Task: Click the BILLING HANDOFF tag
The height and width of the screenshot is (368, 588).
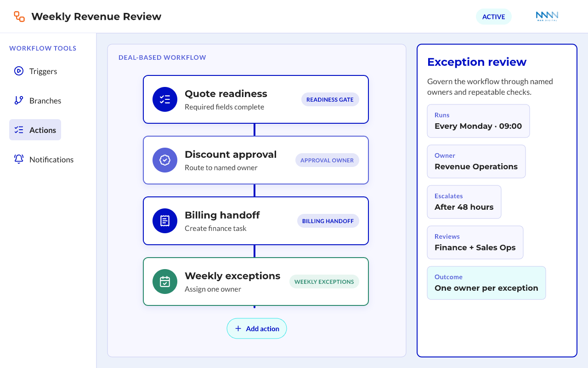Action: pos(328,221)
